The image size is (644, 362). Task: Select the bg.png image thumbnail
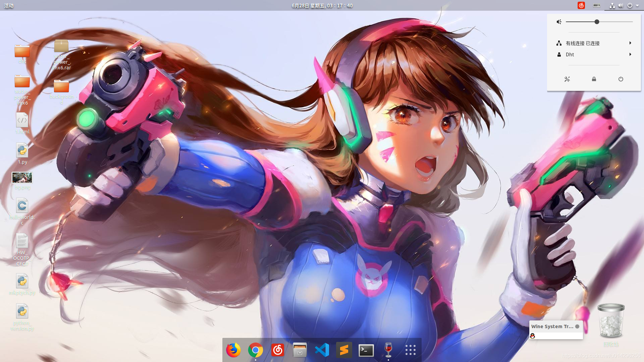pos(22,181)
